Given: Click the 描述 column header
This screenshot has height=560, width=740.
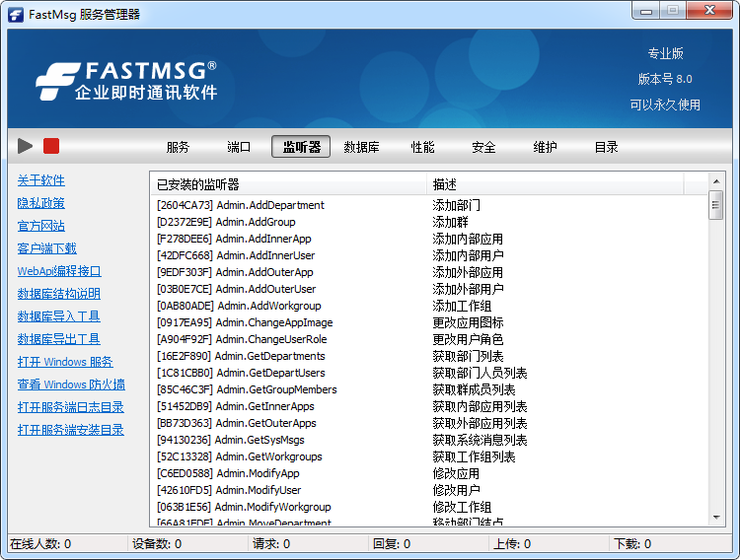Looking at the screenshot, I should (555, 184).
